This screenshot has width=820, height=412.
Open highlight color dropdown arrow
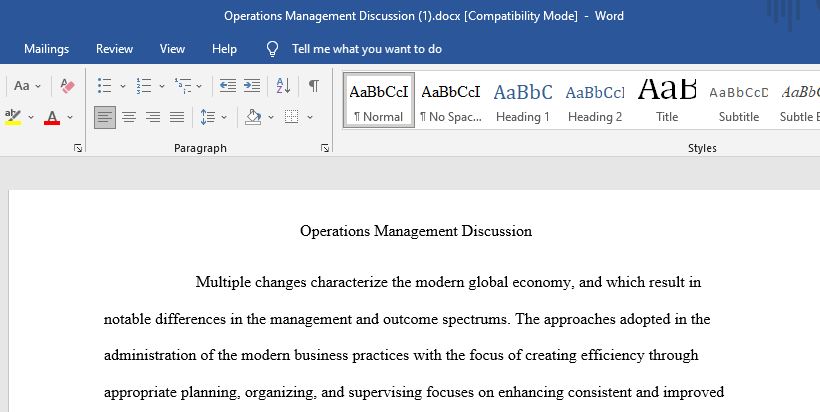(x=31, y=117)
